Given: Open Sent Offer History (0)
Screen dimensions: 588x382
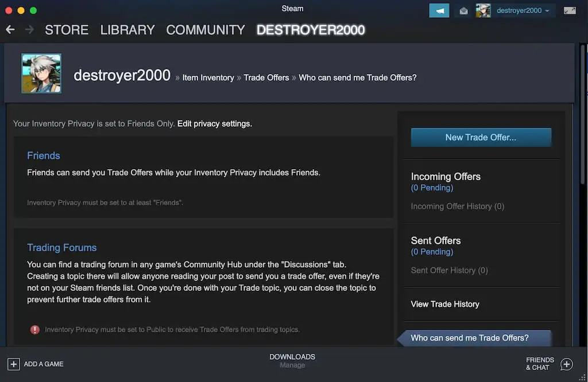Looking at the screenshot, I should pos(449,270).
